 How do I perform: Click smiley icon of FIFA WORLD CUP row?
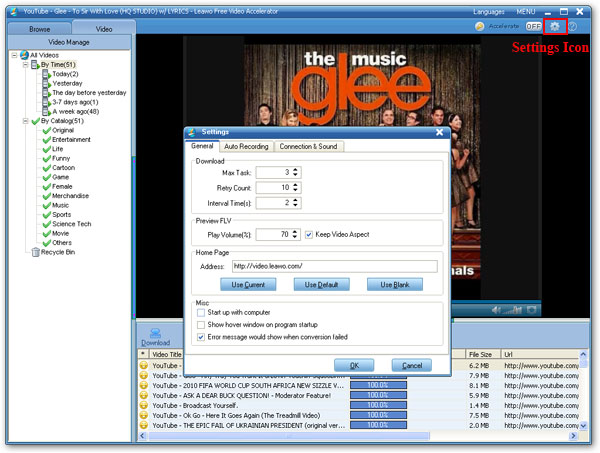click(144, 385)
